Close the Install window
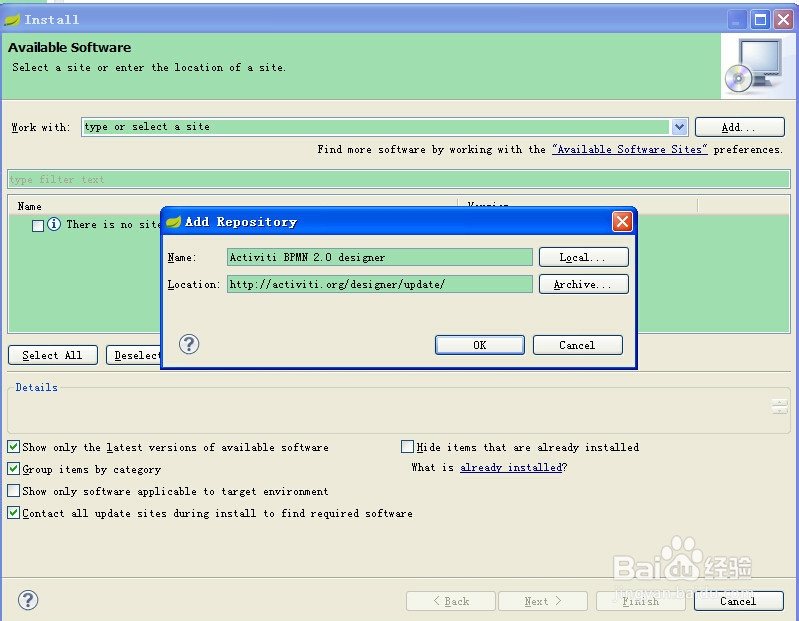 pos(784,20)
